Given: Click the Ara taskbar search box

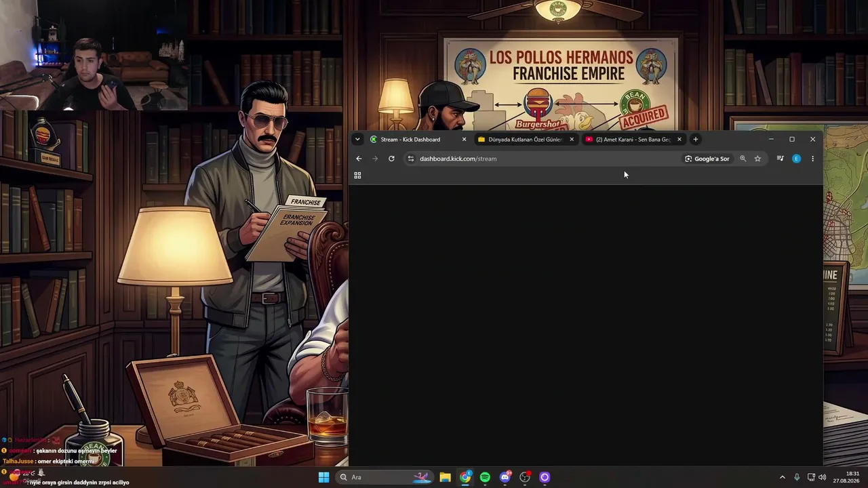Looking at the screenshot, I should click(384, 477).
